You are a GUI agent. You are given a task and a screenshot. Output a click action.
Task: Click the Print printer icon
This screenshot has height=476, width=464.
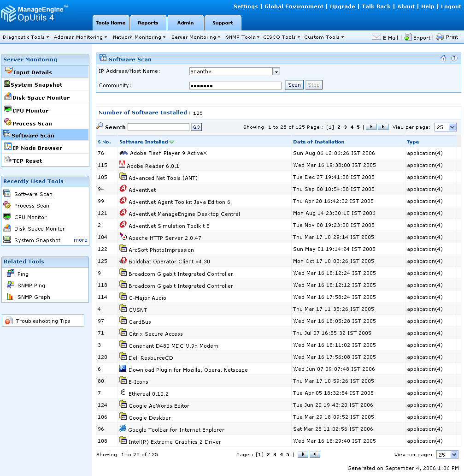point(440,37)
